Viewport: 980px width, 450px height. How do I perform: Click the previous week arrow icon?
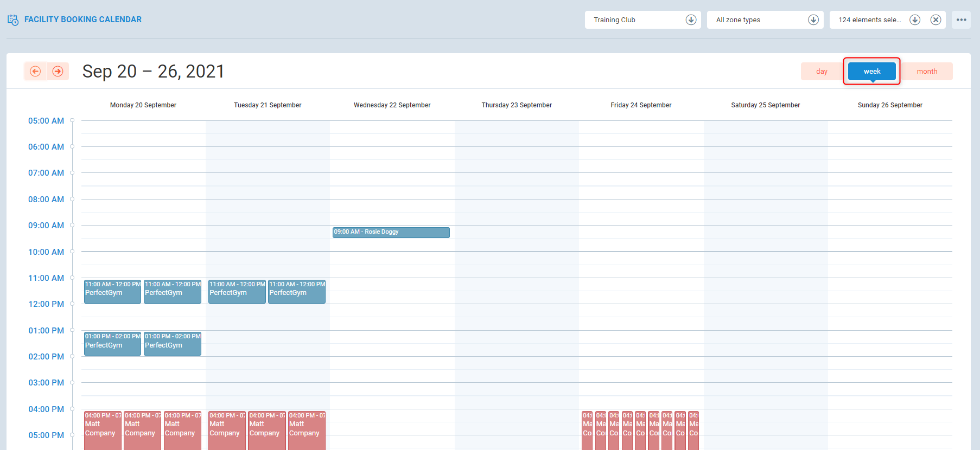click(x=35, y=72)
